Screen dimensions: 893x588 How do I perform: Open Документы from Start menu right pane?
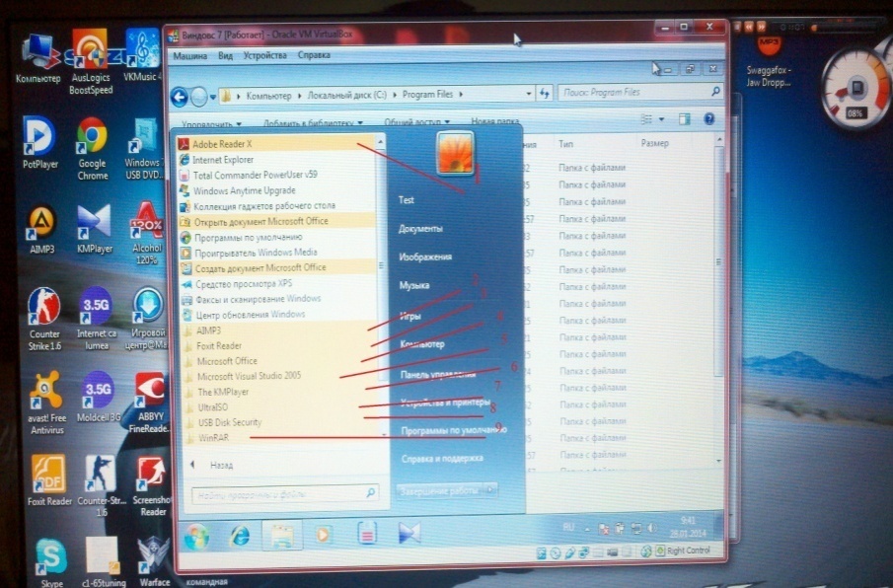[420, 229]
